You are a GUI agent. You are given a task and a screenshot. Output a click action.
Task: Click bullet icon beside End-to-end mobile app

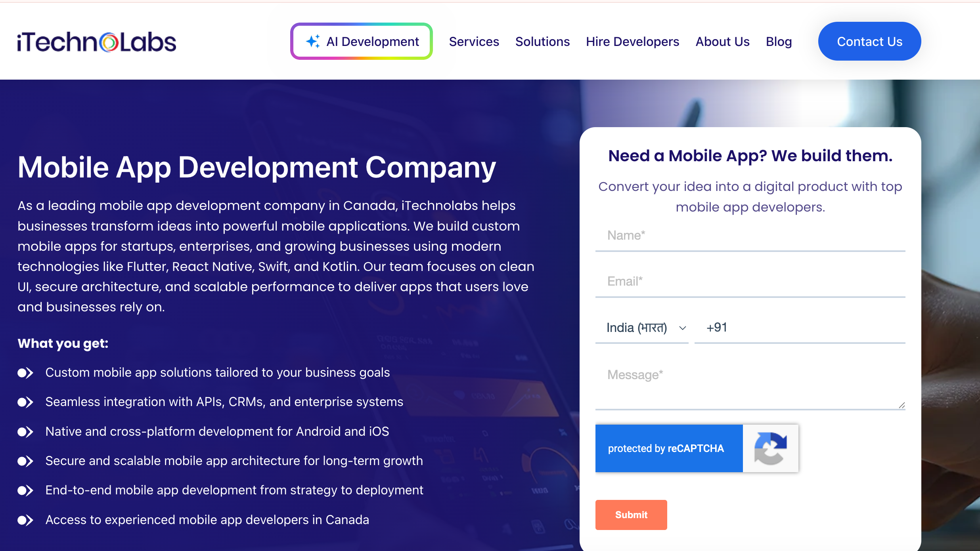click(25, 490)
